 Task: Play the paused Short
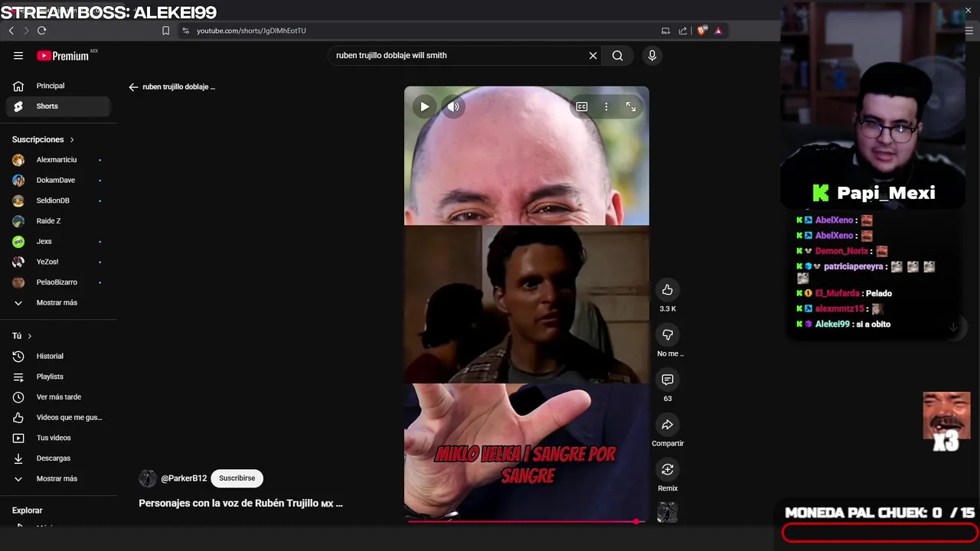tap(424, 107)
